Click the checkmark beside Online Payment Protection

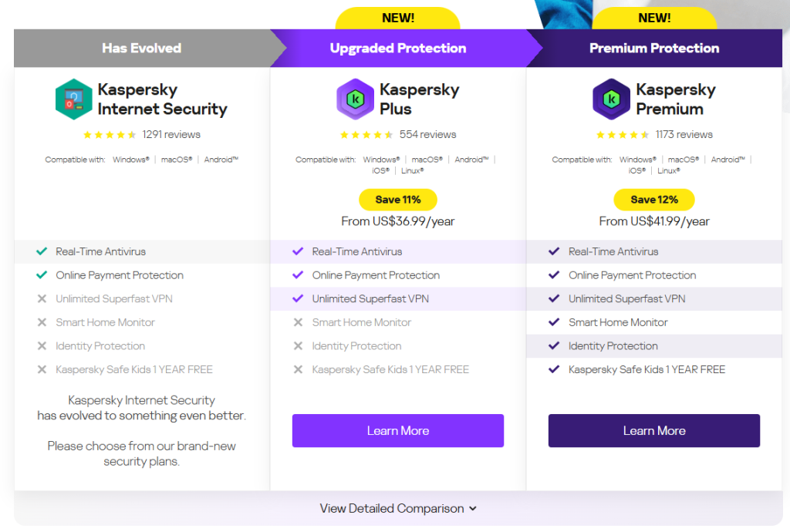(42, 275)
